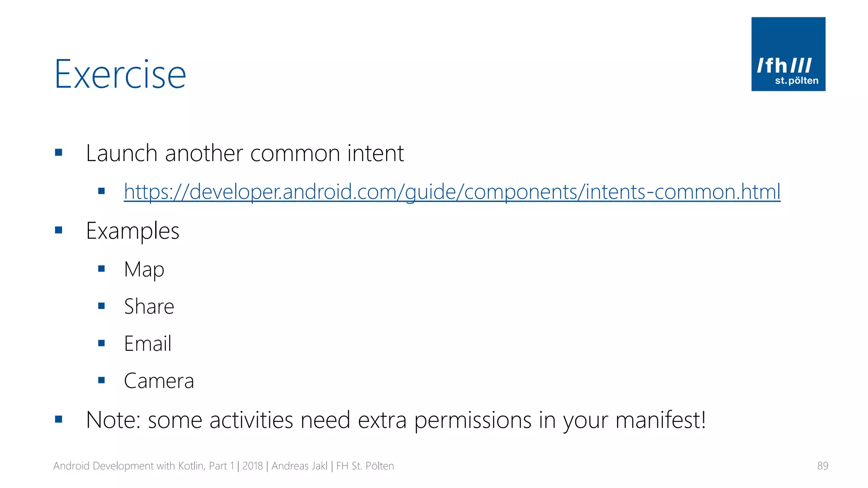Screen dimensions: 868x488
Task: Select the "Share" example item
Action: (149, 306)
